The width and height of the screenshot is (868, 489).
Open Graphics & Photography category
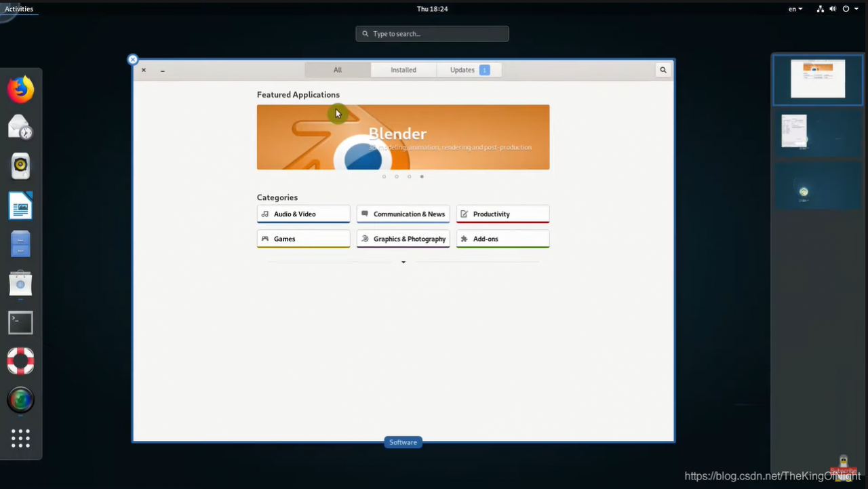tap(403, 239)
